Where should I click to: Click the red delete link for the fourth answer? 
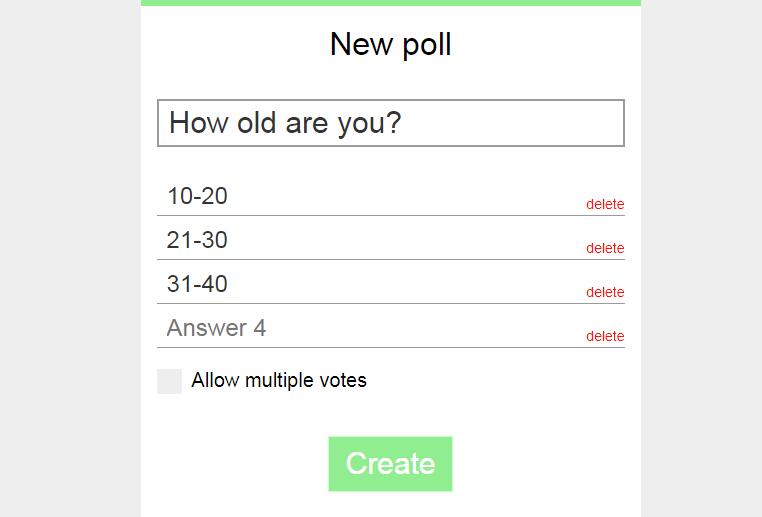(605, 336)
